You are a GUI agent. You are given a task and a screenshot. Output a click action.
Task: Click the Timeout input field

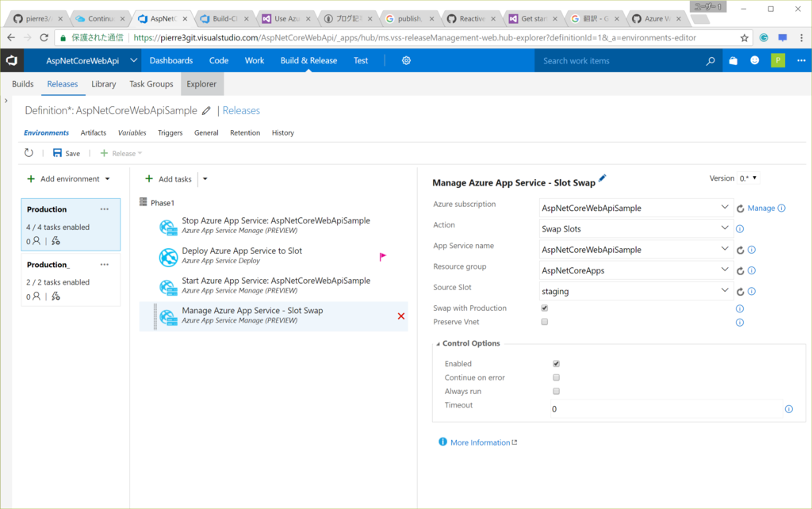tap(666, 409)
